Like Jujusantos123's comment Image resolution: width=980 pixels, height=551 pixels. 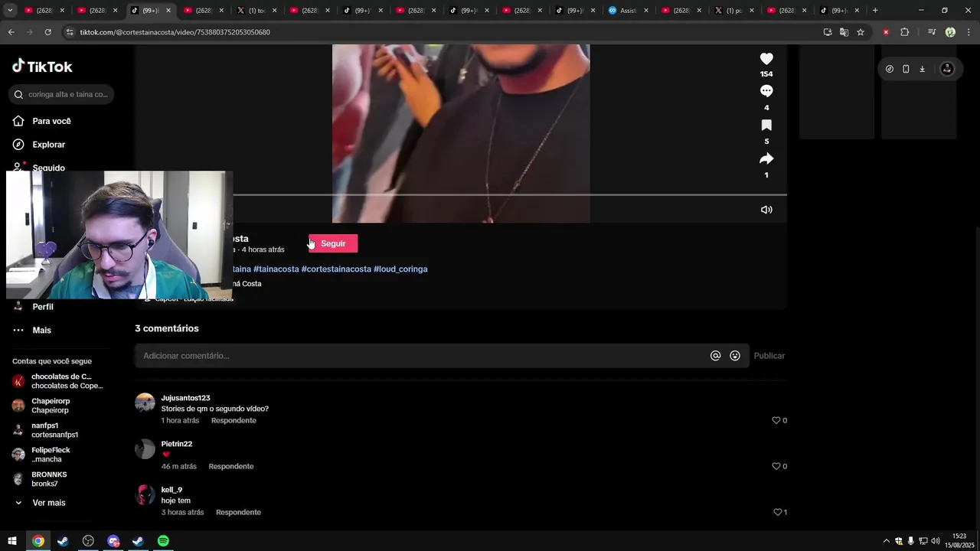pos(776,421)
